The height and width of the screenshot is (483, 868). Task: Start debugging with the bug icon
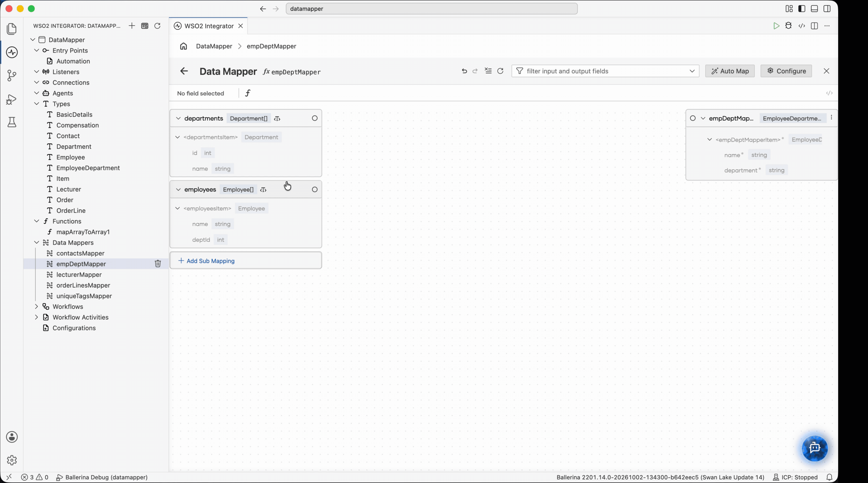788,26
